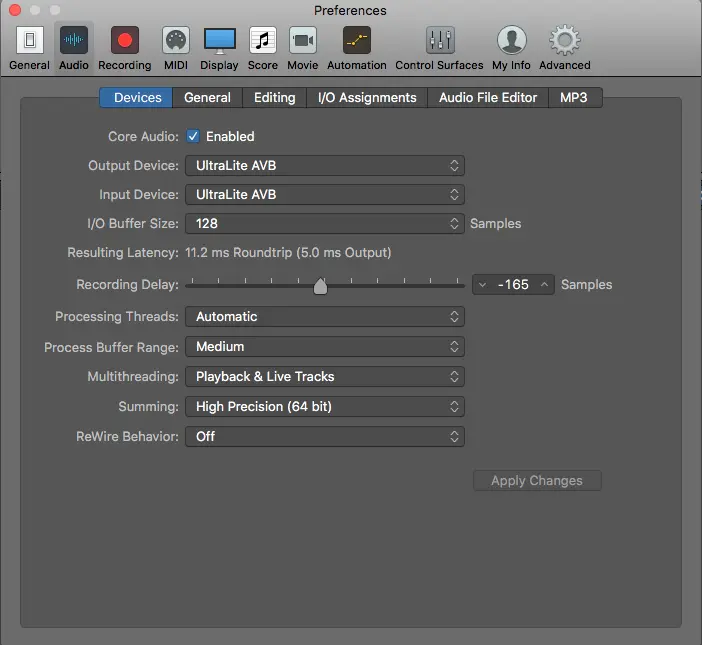Open Control Surfaces faders icon
The width and height of the screenshot is (702, 645).
click(x=440, y=40)
